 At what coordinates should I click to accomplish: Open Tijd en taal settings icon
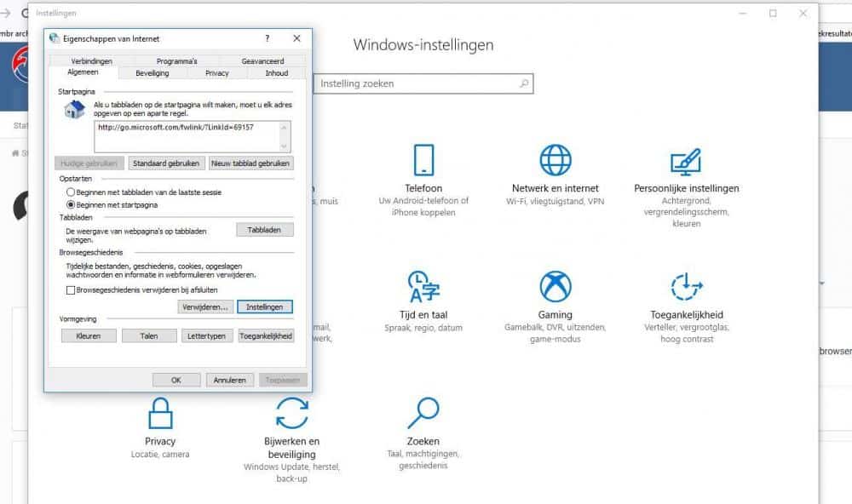[x=423, y=286]
